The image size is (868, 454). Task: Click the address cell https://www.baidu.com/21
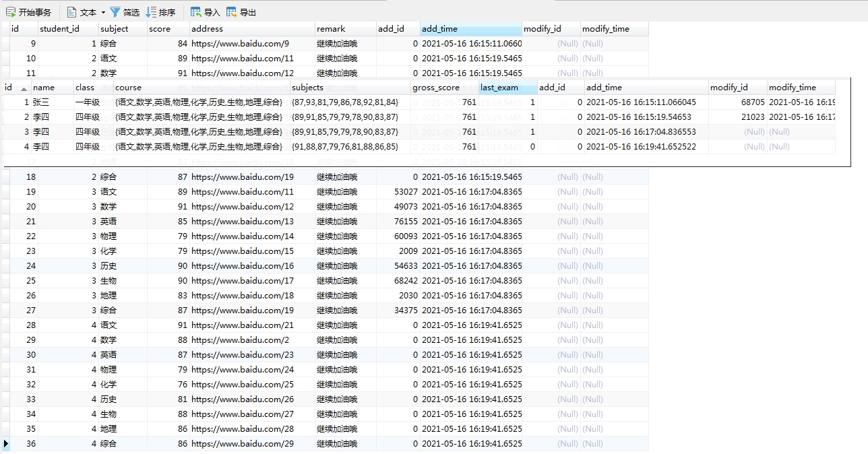tap(253, 325)
